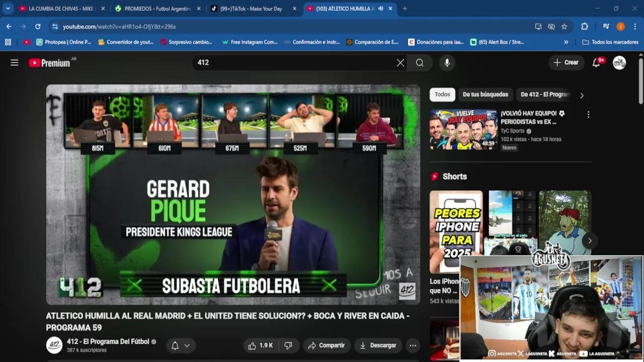Open the install app icon in address bar

[538, 26]
